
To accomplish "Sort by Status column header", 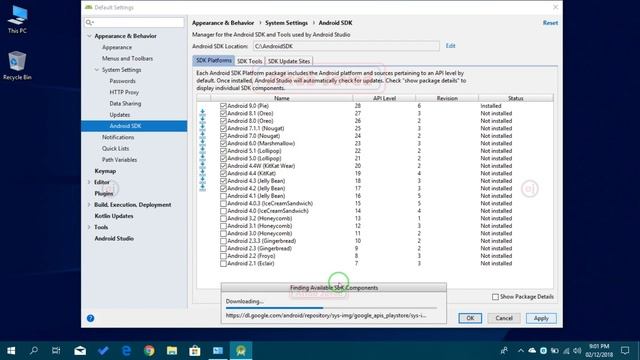I will 516,98.
